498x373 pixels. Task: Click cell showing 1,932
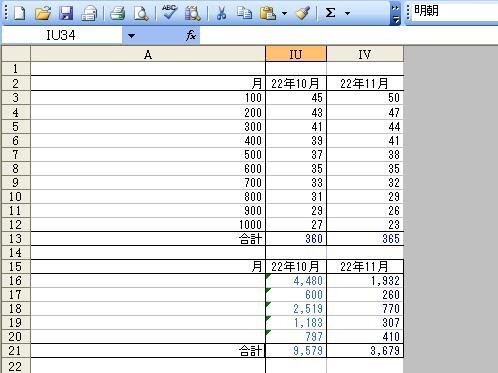[365, 281]
